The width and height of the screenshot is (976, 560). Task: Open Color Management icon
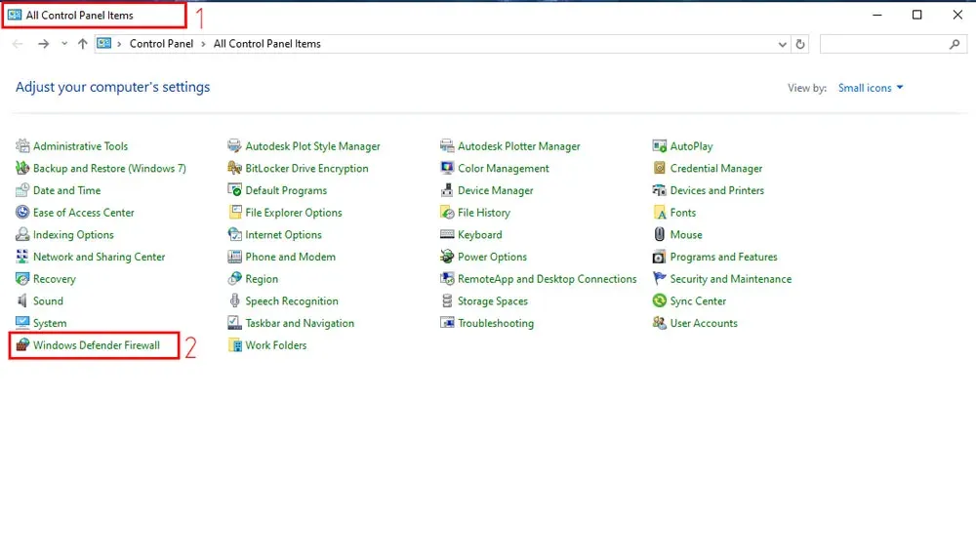(447, 168)
